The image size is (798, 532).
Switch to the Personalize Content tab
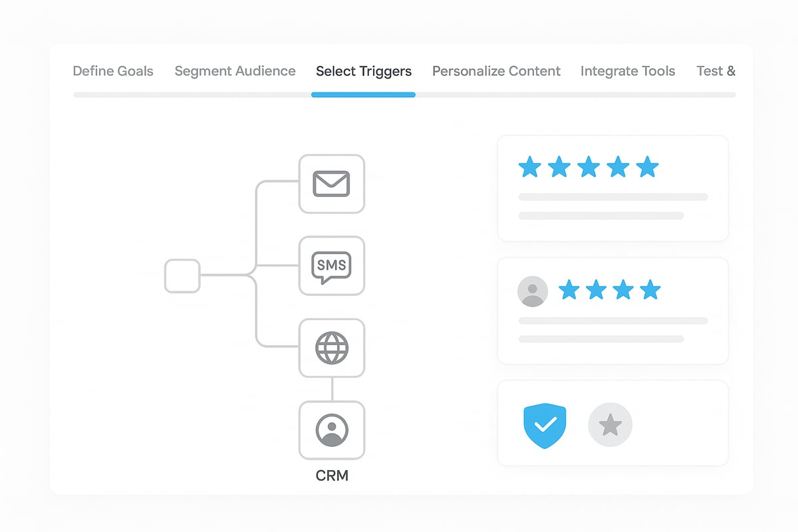click(x=496, y=71)
